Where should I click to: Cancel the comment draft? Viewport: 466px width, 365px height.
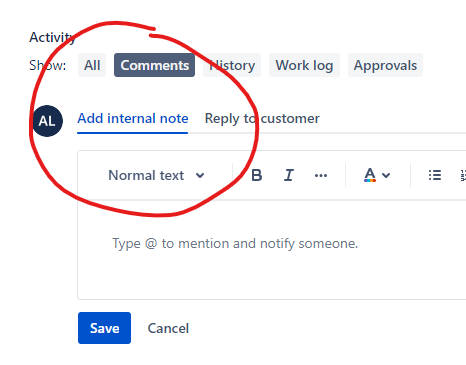tap(168, 328)
